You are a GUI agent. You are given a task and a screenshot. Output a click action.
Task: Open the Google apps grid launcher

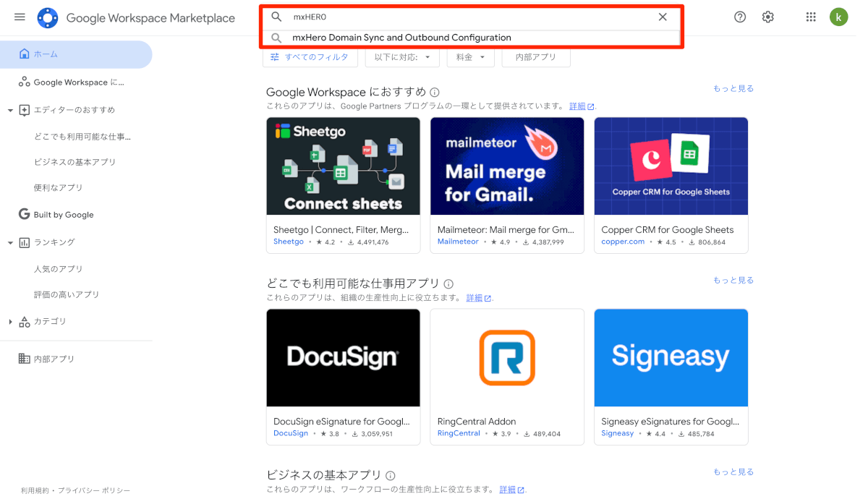(811, 17)
